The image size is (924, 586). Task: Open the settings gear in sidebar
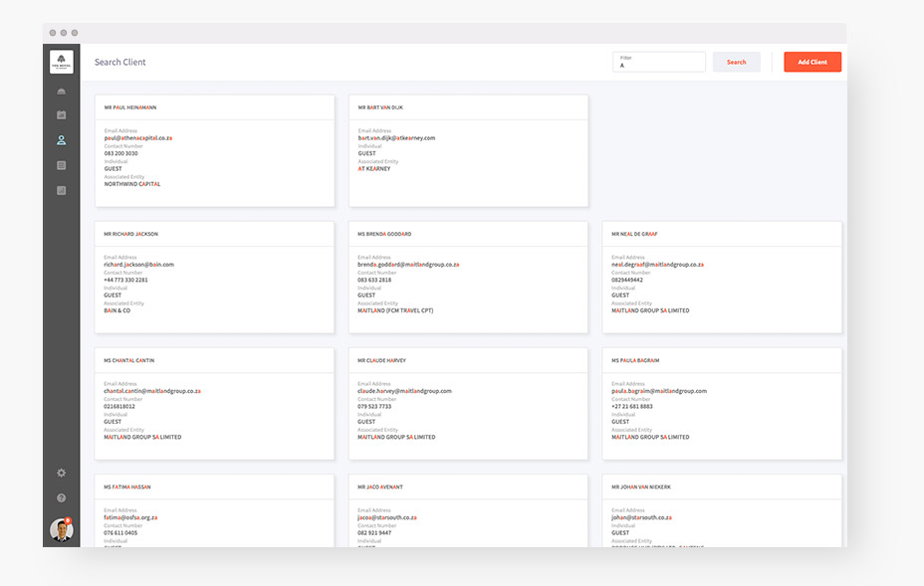point(62,473)
